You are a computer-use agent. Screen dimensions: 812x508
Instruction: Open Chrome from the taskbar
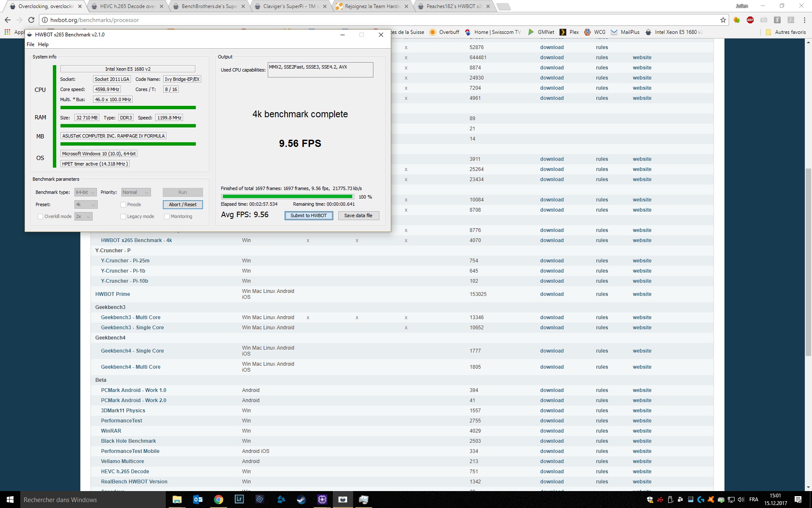[218, 500]
